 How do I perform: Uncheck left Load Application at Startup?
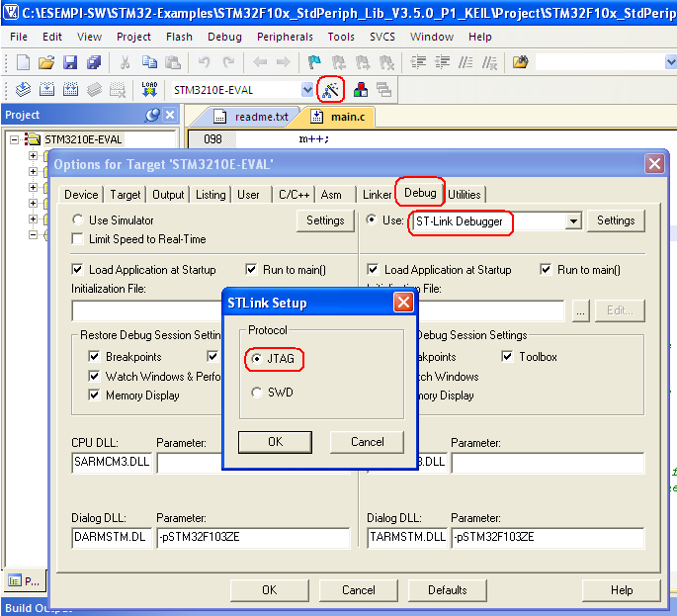coord(77,270)
